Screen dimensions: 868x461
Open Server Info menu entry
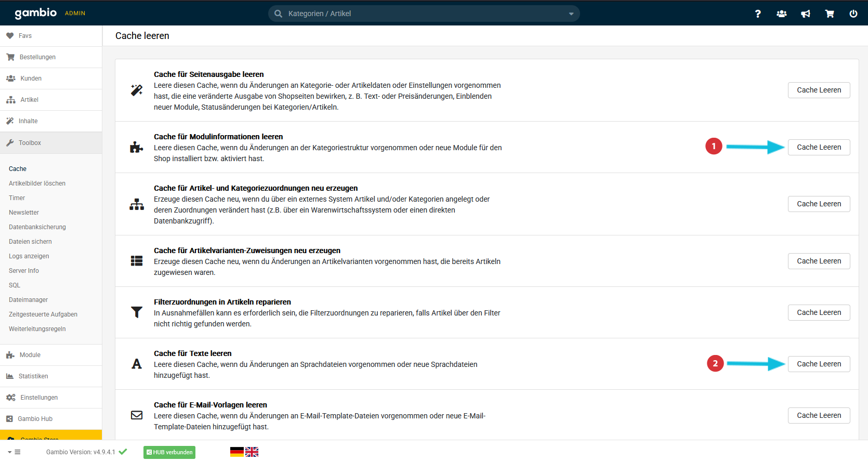24,271
